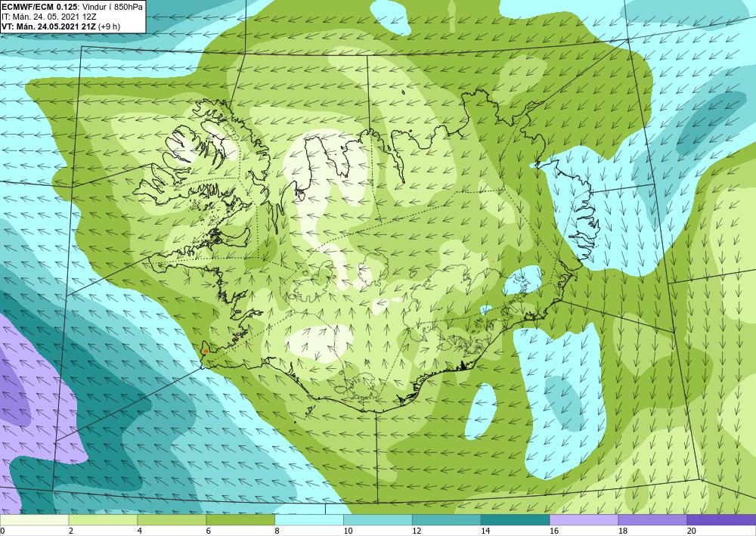The width and height of the screenshot is (756, 536).
Task: Select the dark purple above-20 legend swatch
Action: 721,520
